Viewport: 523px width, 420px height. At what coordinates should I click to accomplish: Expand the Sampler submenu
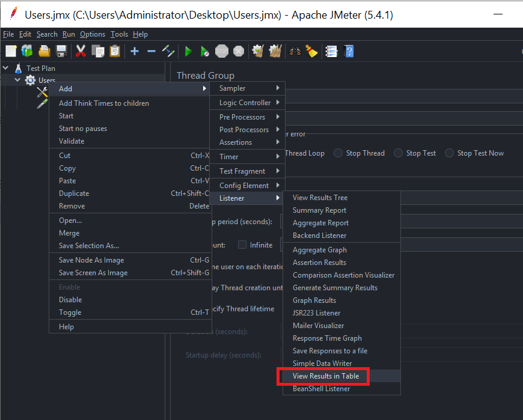(248, 88)
